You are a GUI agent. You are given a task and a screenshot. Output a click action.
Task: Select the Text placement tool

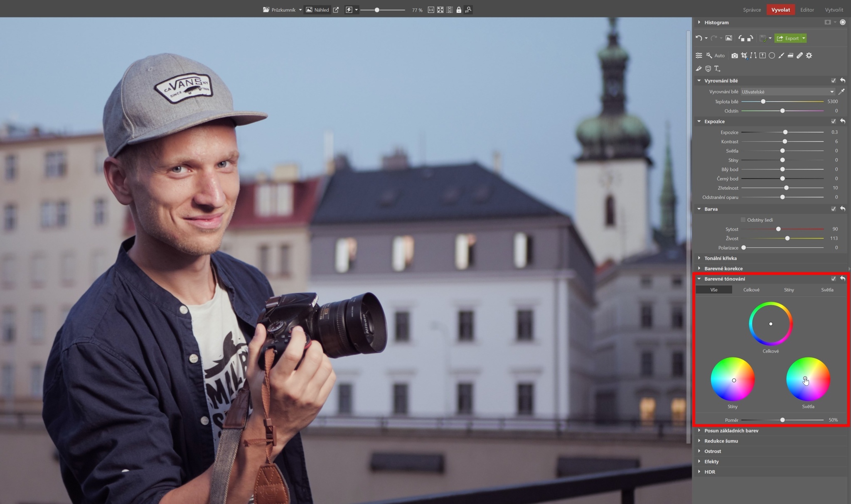tap(717, 69)
